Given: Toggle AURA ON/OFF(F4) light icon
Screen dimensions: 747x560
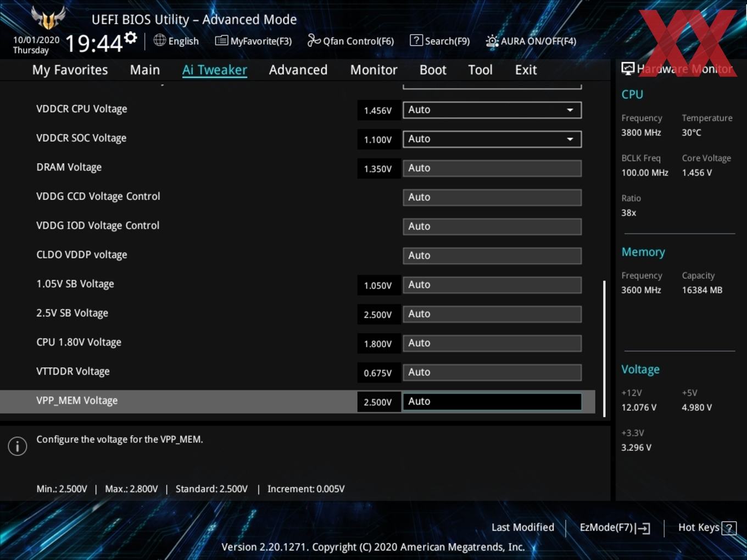Looking at the screenshot, I should coord(492,41).
